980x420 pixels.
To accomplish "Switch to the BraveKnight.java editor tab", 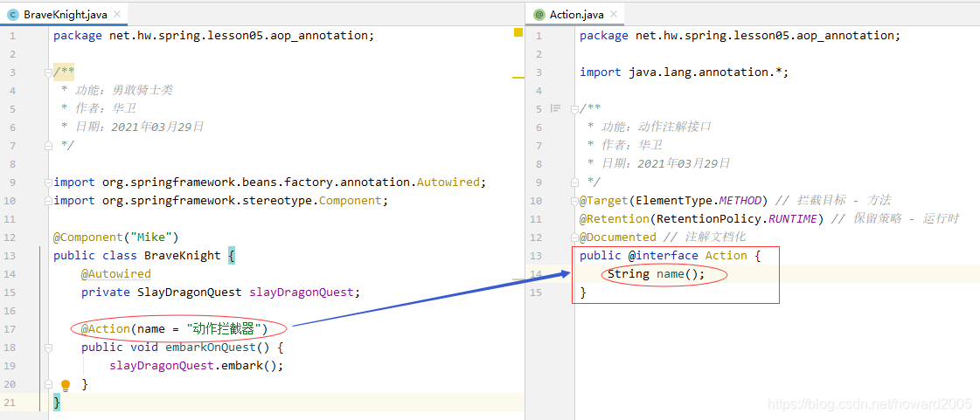I will 65,14.
